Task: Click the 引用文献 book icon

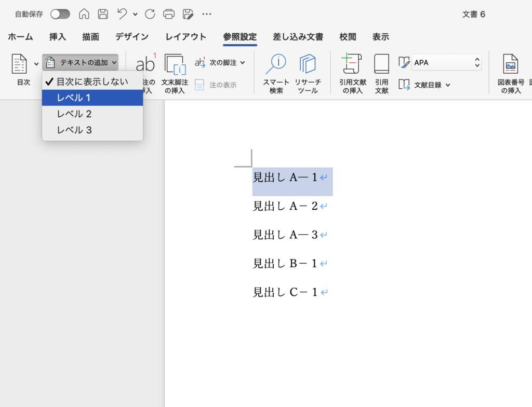Action: (382, 64)
